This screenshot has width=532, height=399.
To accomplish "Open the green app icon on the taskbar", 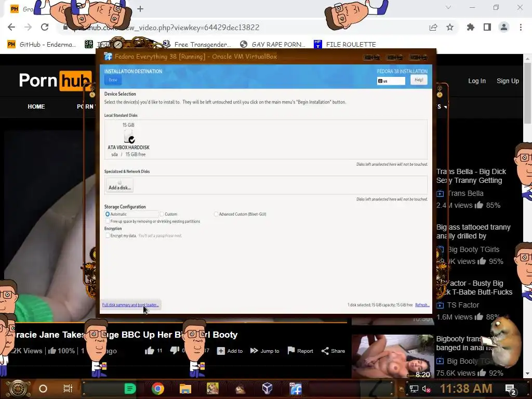I will 130,389.
